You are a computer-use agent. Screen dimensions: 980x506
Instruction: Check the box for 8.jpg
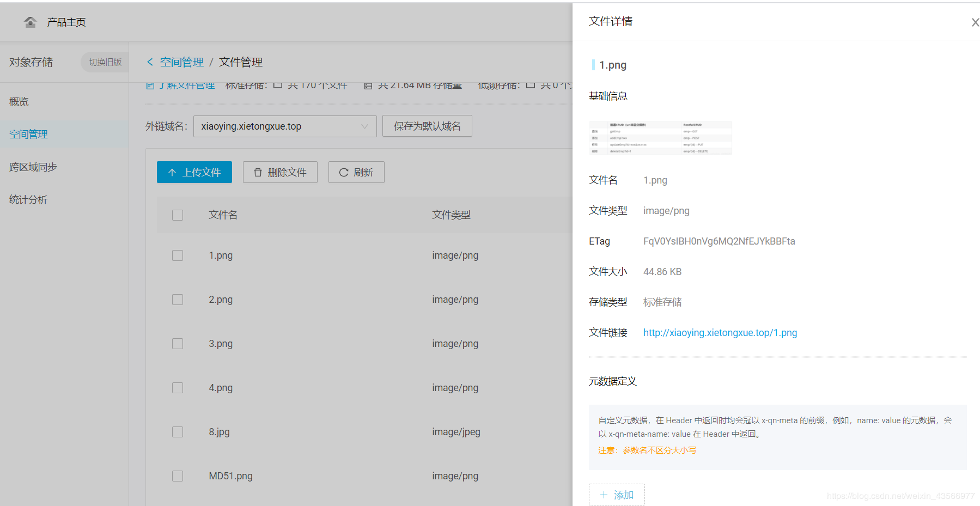[x=178, y=432]
